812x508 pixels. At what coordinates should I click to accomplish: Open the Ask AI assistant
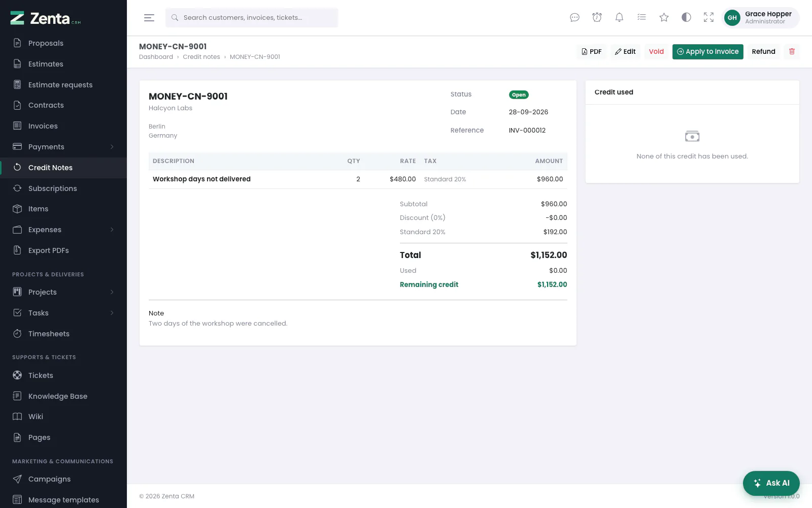[x=771, y=483]
